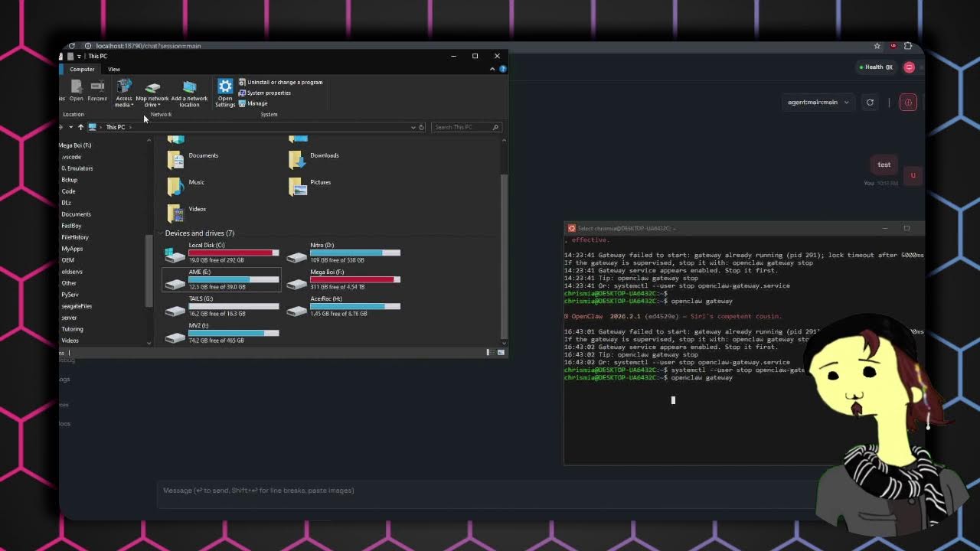Click the Search This PC field
This screenshot has height=551, width=980.
[x=465, y=127]
